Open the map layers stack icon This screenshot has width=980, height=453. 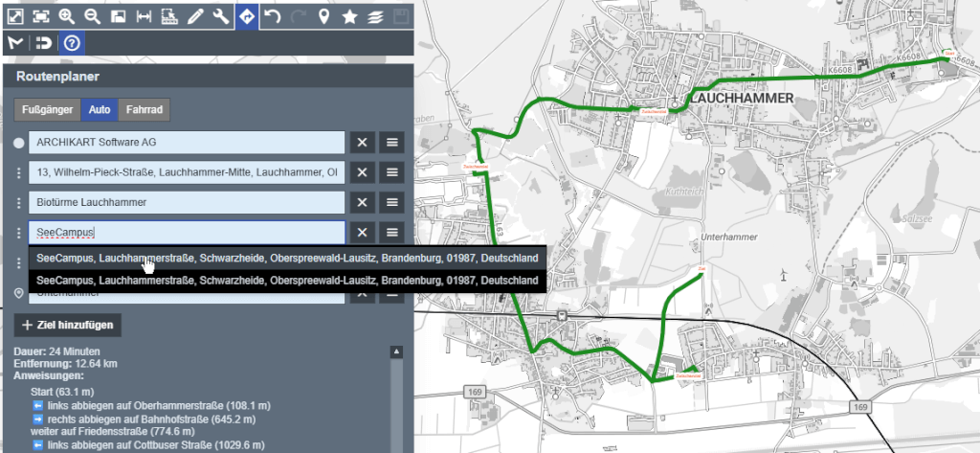pos(375,17)
